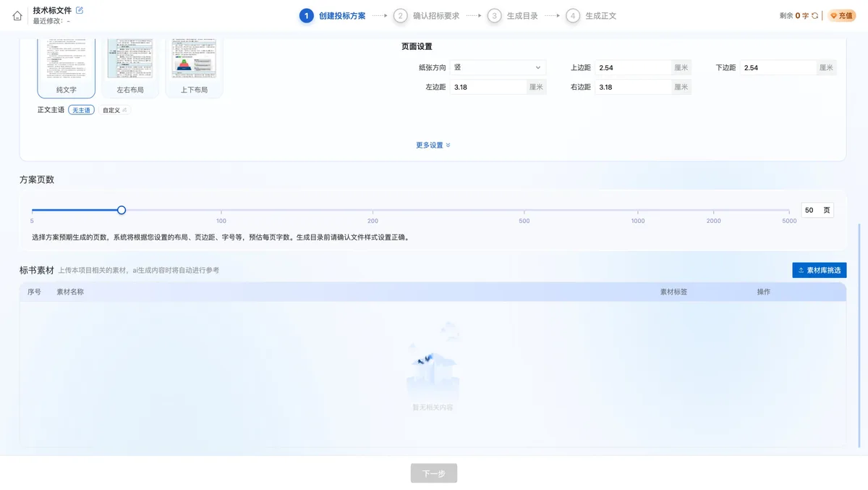Select the 无主语 subject option
The width and height of the screenshot is (868, 490).
(x=81, y=110)
